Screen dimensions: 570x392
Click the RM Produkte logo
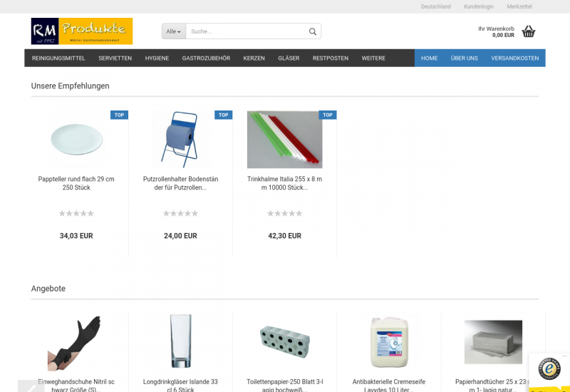click(x=82, y=31)
